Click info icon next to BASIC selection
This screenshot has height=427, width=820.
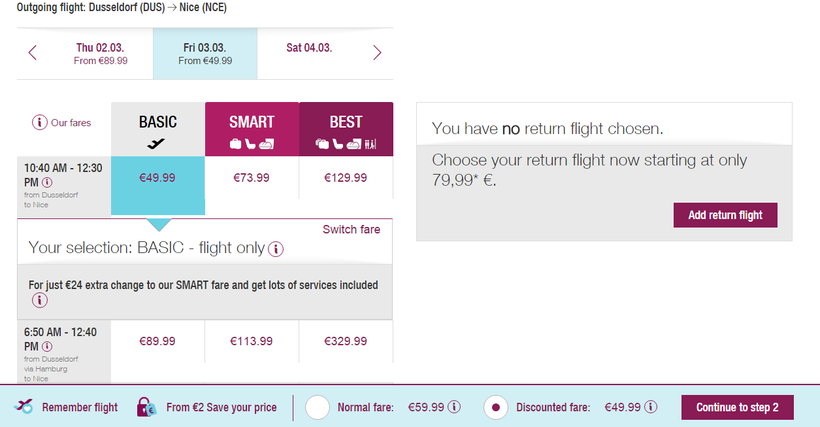coord(276,249)
